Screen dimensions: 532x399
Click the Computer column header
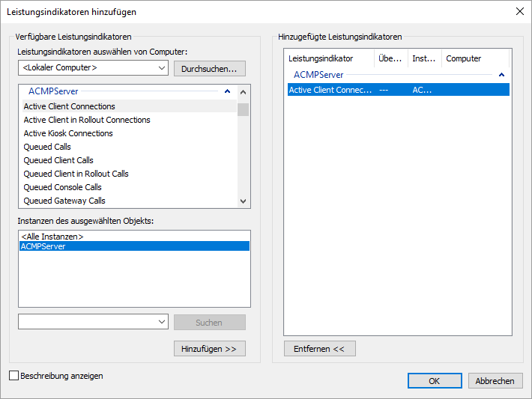click(464, 58)
